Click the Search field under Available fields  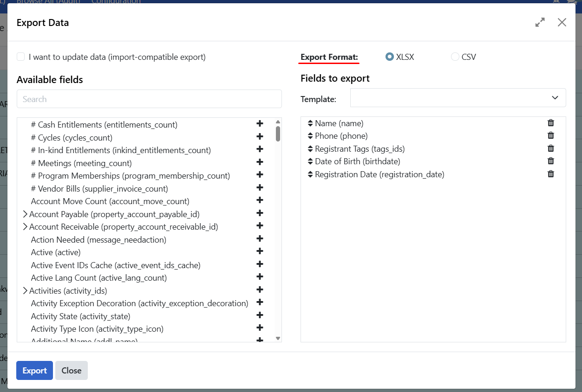tap(149, 98)
